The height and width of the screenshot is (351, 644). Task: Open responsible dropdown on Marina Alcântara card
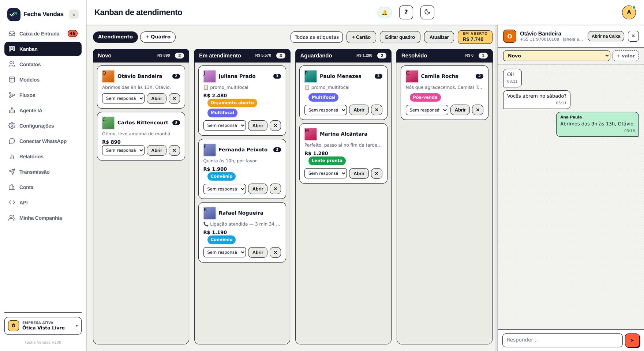click(326, 174)
